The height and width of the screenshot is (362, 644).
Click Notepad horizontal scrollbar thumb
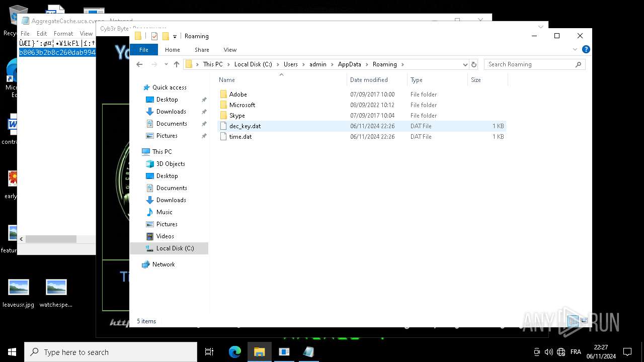pos(51,239)
